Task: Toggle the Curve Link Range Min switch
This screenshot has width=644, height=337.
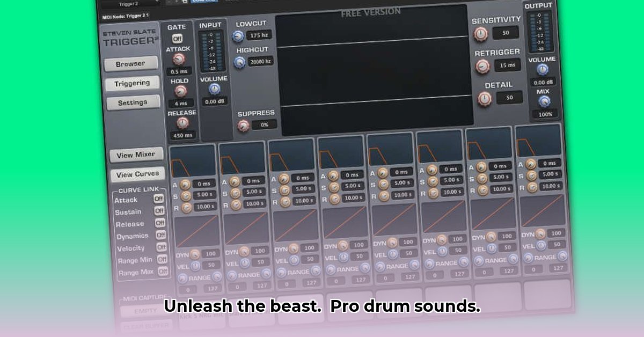Action: pos(162,260)
